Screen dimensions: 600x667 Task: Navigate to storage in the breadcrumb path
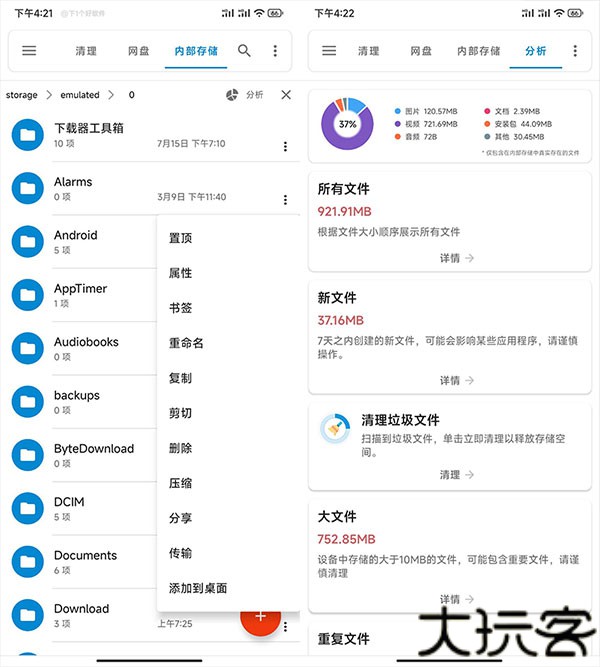click(22, 95)
